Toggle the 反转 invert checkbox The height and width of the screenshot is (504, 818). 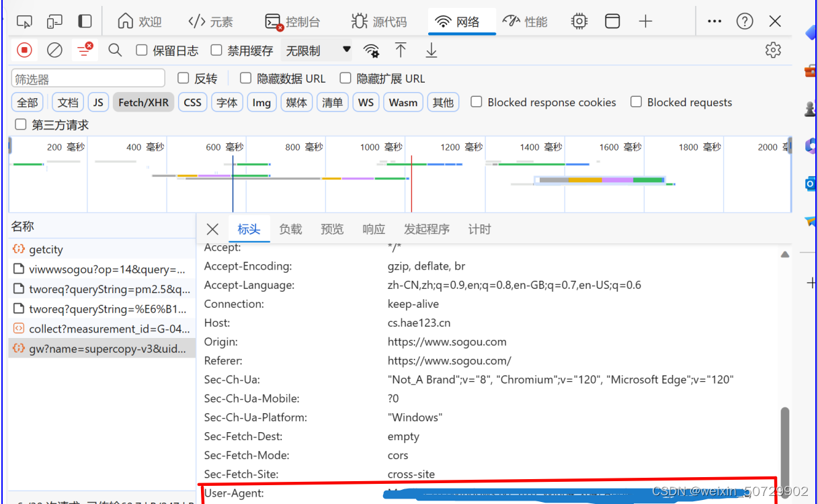pyautogui.click(x=183, y=79)
